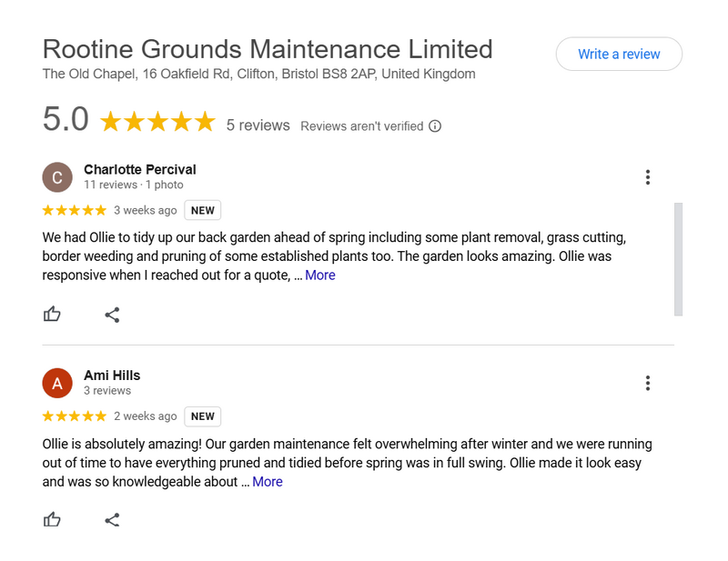Open three-dot options for Charlotte Percival's review
The image size is (728, 561).
647,177
